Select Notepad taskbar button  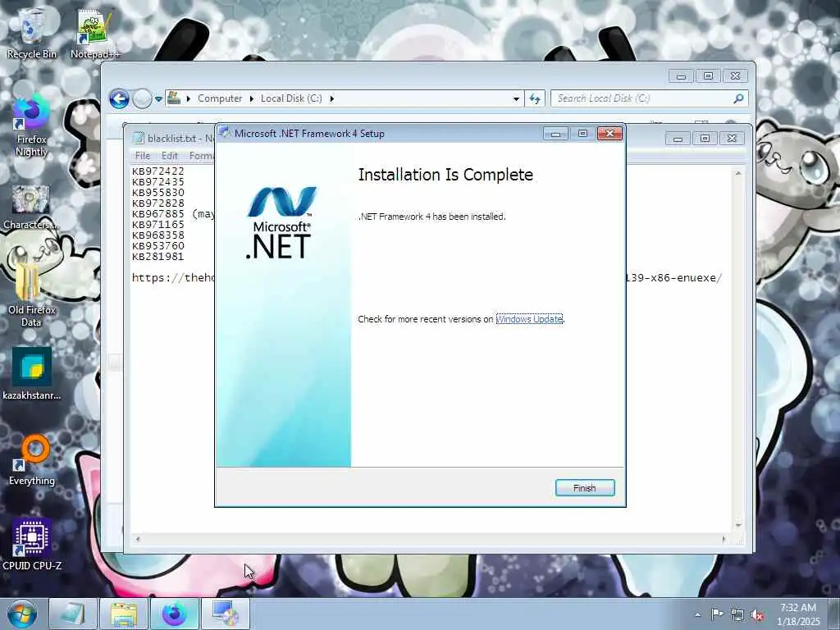(x=72, y=614)
